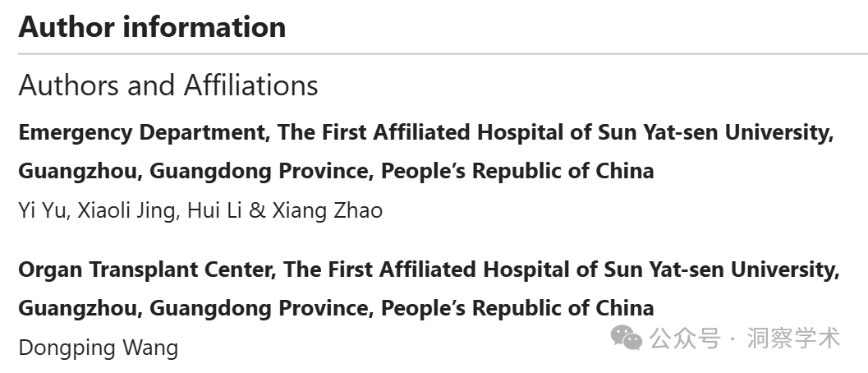Click author name Yi Yu
Viewport: 868px width, 373px height.
(42, 210)
